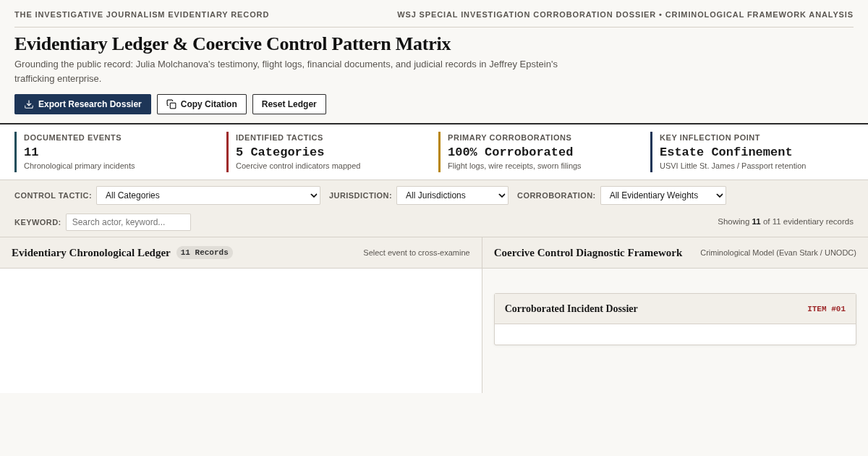Click the Coercive Control Diagnostic Framework heading
Viewport: 868px width, 456px height.
588,253
